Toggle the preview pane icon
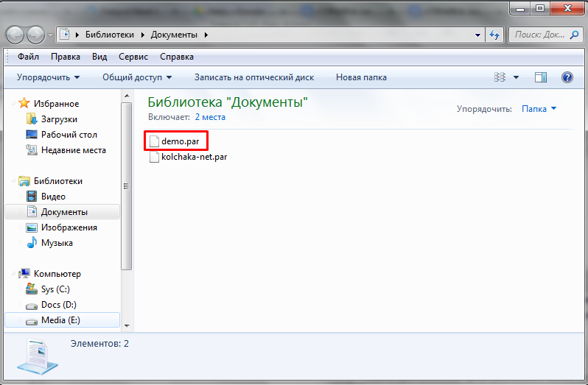 pos(540,77)
